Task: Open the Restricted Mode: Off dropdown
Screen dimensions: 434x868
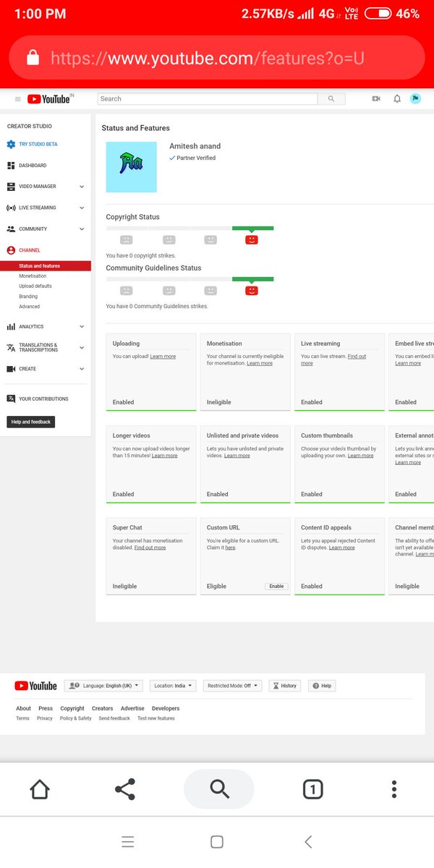Action: tap(232, 686)
